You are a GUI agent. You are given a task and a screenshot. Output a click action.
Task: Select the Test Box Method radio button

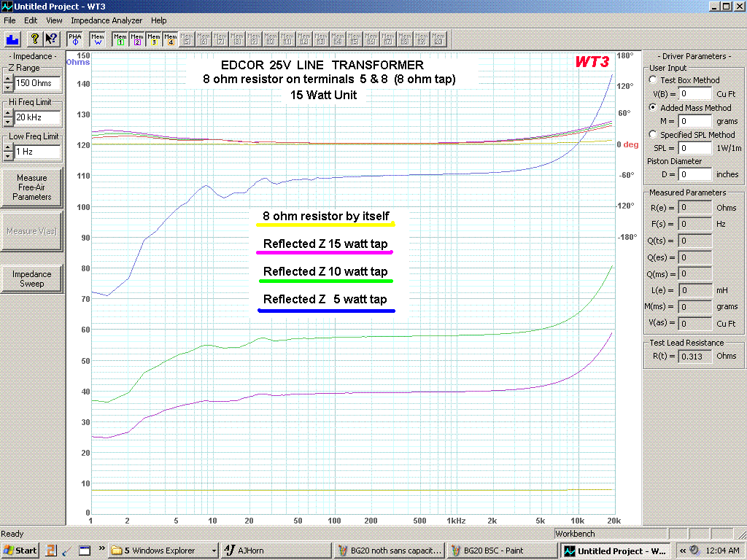pyautogui.click(x=653, y=79)
